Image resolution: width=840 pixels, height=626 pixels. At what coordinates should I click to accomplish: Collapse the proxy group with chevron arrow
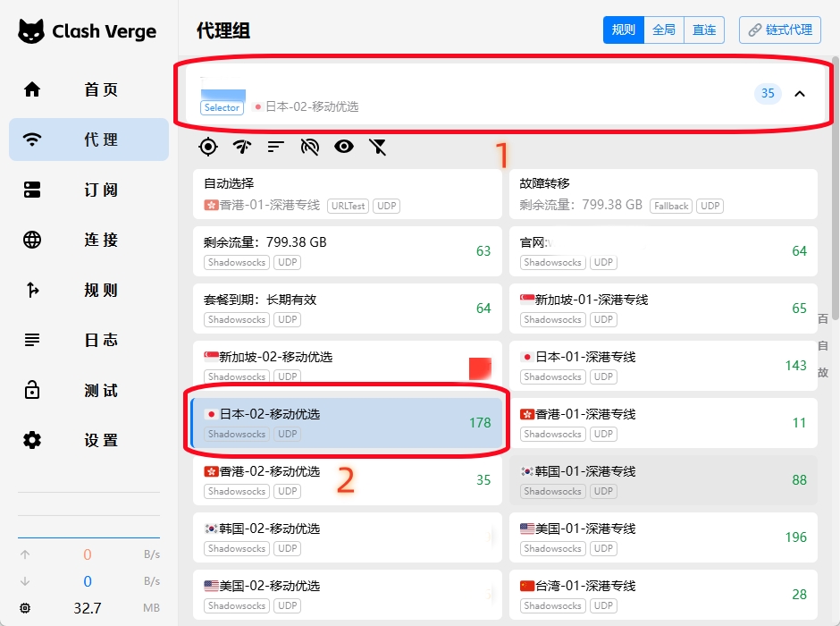point(800,94)
